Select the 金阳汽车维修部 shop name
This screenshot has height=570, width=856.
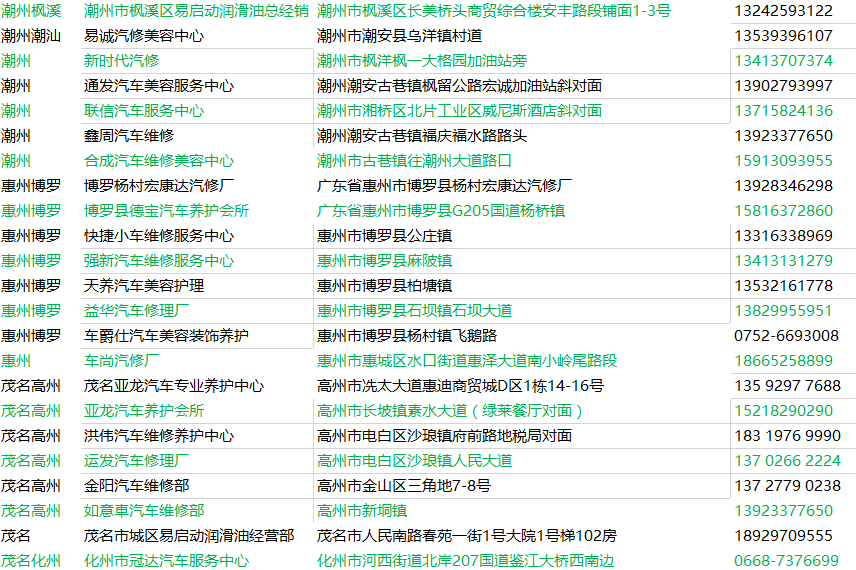point(136,486)
